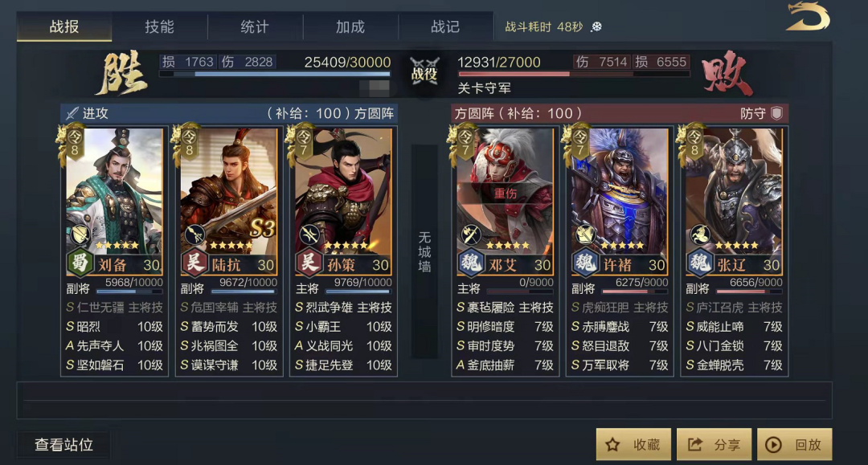Click the 魏 faction badge on 张辽

point(699,263)
